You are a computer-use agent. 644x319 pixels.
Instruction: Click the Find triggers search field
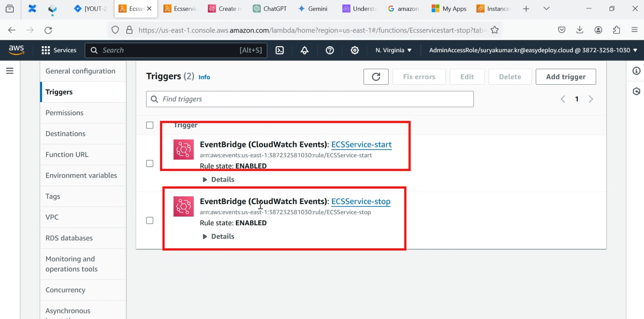pos(310,99)
